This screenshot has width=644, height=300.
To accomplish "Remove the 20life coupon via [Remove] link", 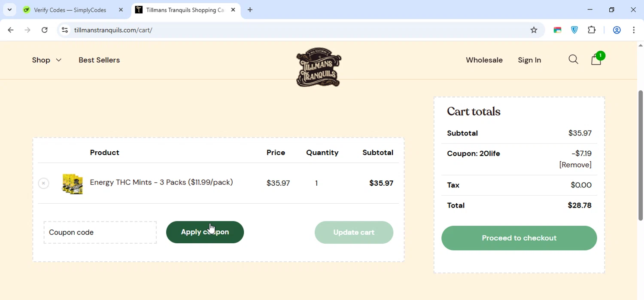I will [575, 165].
